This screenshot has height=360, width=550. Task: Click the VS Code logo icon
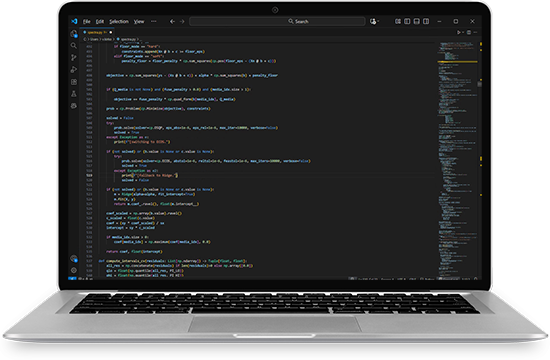[x=74, y=21]
